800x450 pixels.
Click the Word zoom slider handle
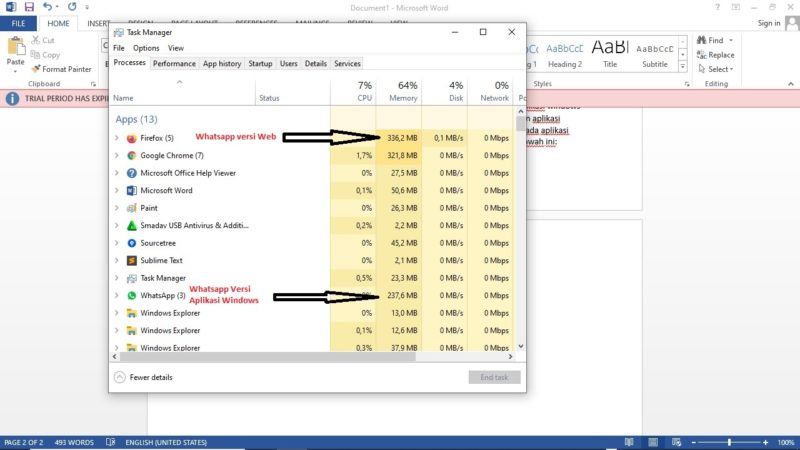tap(729, 442)
